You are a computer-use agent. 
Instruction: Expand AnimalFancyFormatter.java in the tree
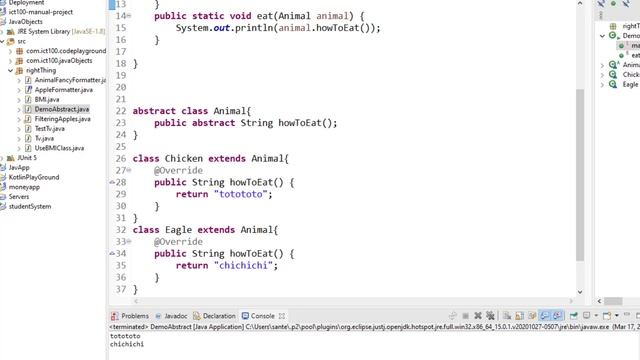[x=19, y=80]
